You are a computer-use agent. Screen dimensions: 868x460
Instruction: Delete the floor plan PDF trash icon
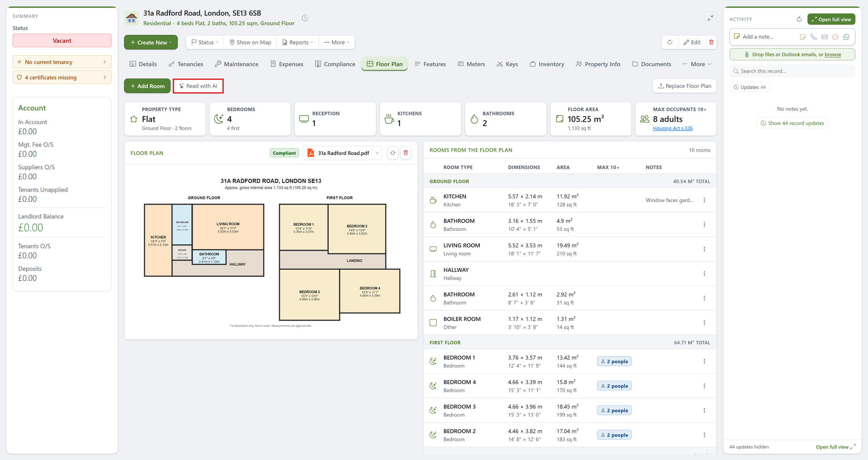click(406, 153)
